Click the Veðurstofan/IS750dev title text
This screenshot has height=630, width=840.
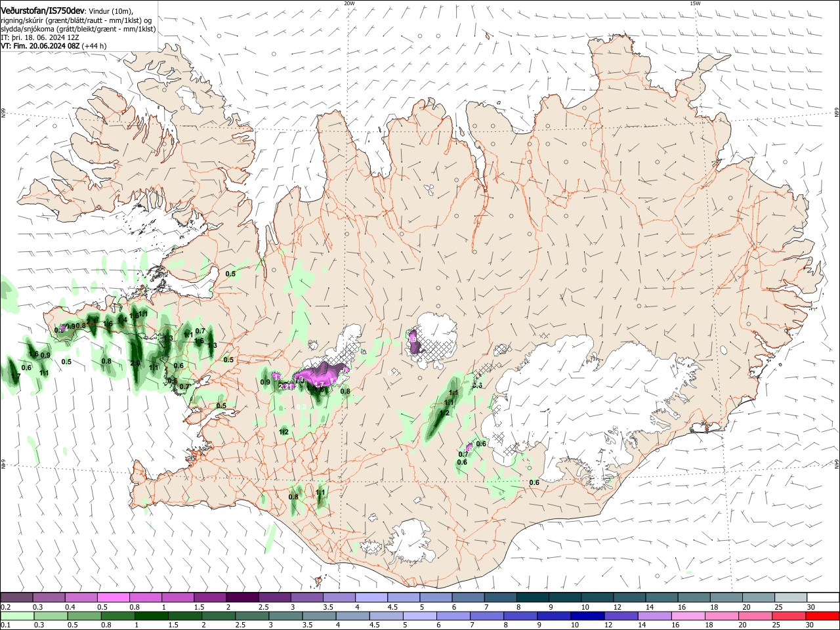[43, 10]
